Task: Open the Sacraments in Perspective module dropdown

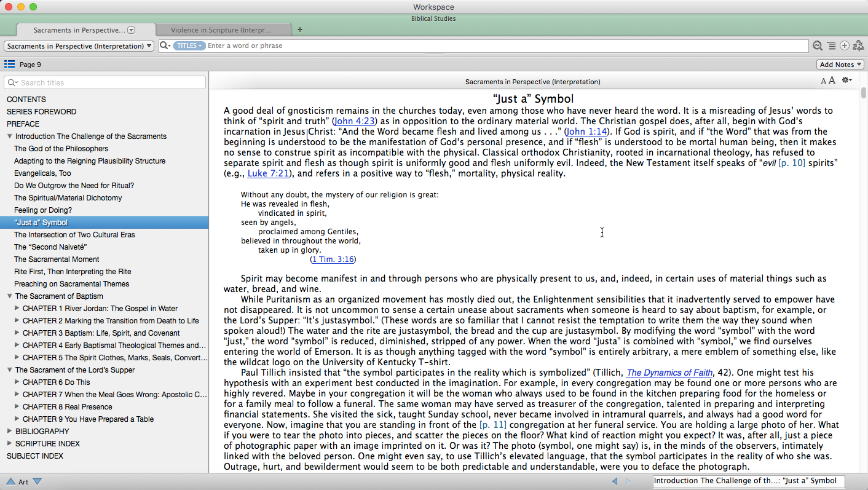Action: coord(79,46)
